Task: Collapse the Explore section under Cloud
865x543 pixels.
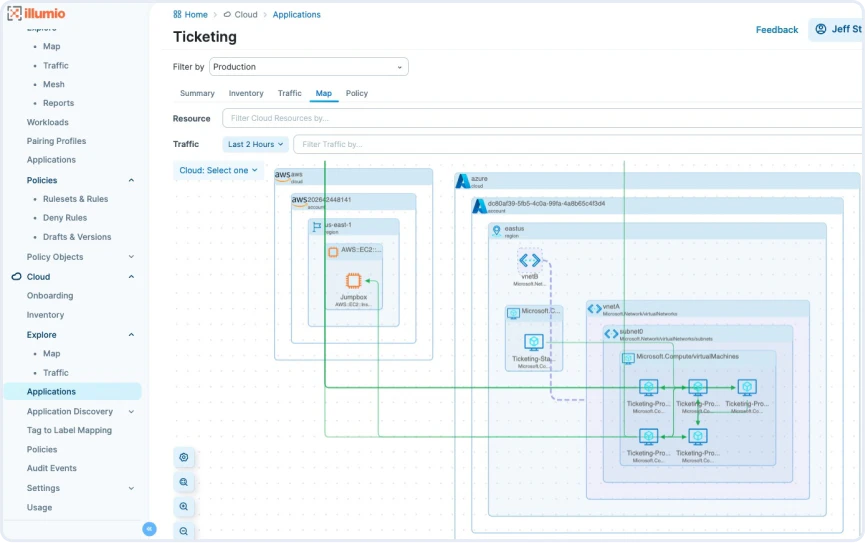Action: coord(131,334)
